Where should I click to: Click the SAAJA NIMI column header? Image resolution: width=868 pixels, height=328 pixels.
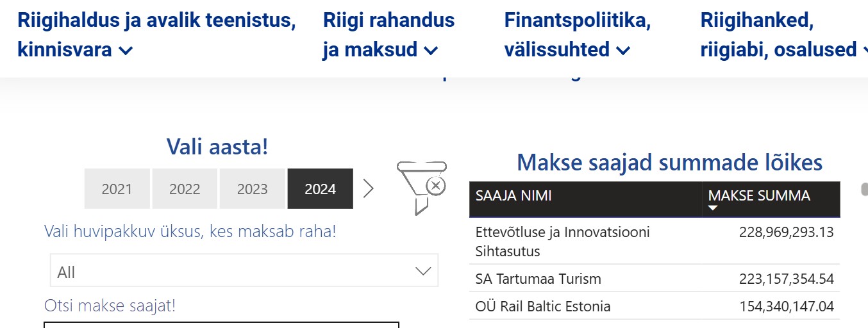[585, 199]
